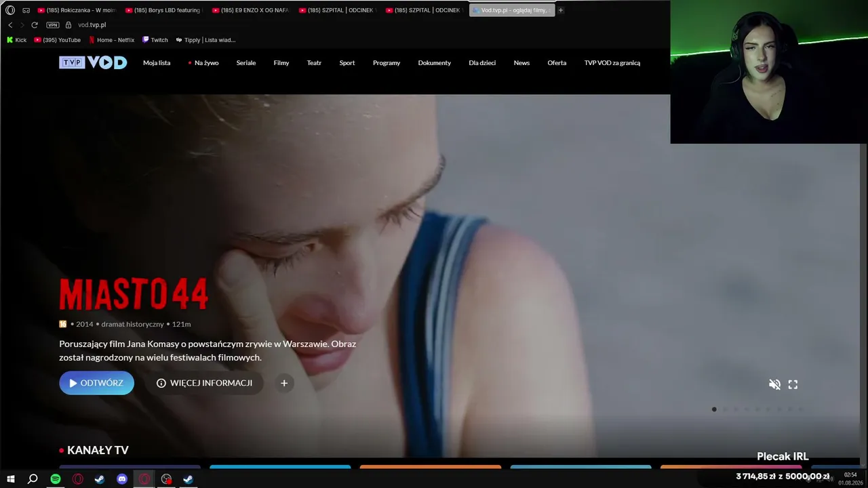Open the Teatr section

(x=314, y=63)
